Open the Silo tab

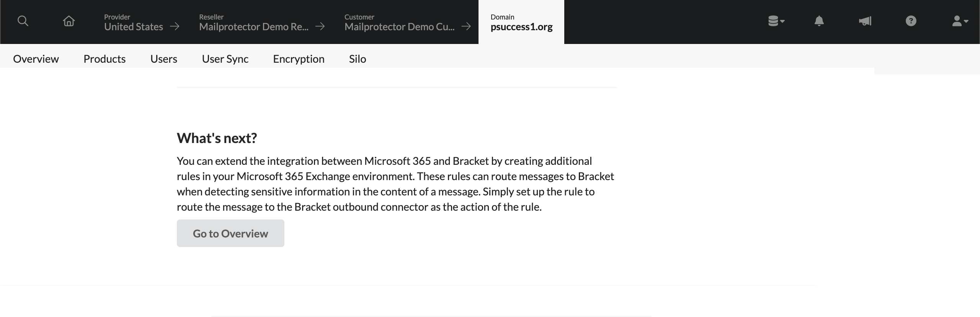coord(358,59)
